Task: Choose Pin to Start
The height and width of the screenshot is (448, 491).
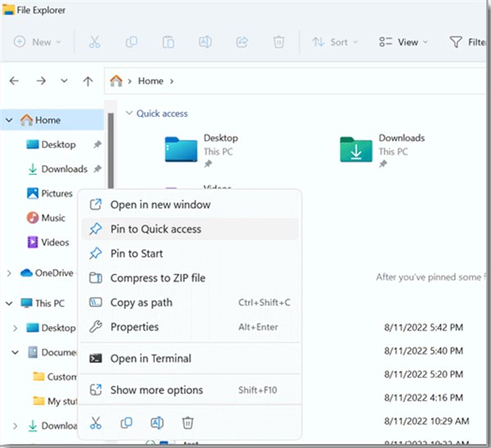Action: point(190,253)
